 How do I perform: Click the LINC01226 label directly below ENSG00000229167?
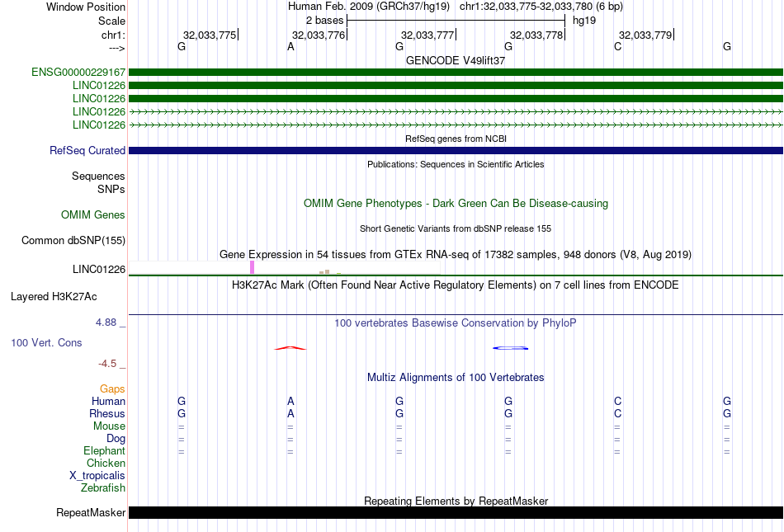99,86
